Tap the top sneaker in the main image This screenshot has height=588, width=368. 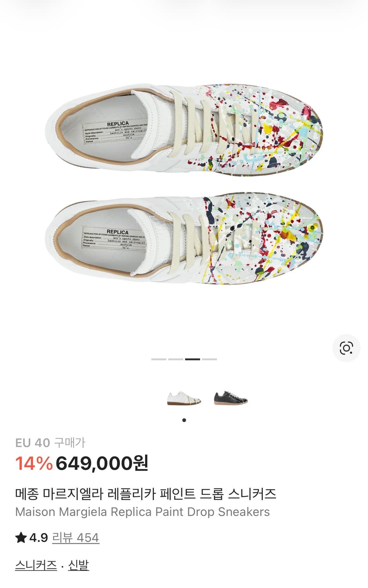(x=184, y=129)
